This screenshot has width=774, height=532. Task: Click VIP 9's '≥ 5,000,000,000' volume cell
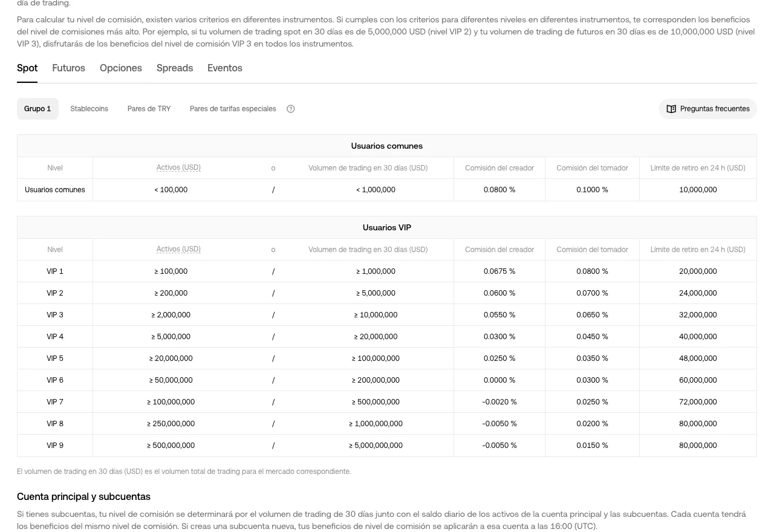[x=376, y=446]
